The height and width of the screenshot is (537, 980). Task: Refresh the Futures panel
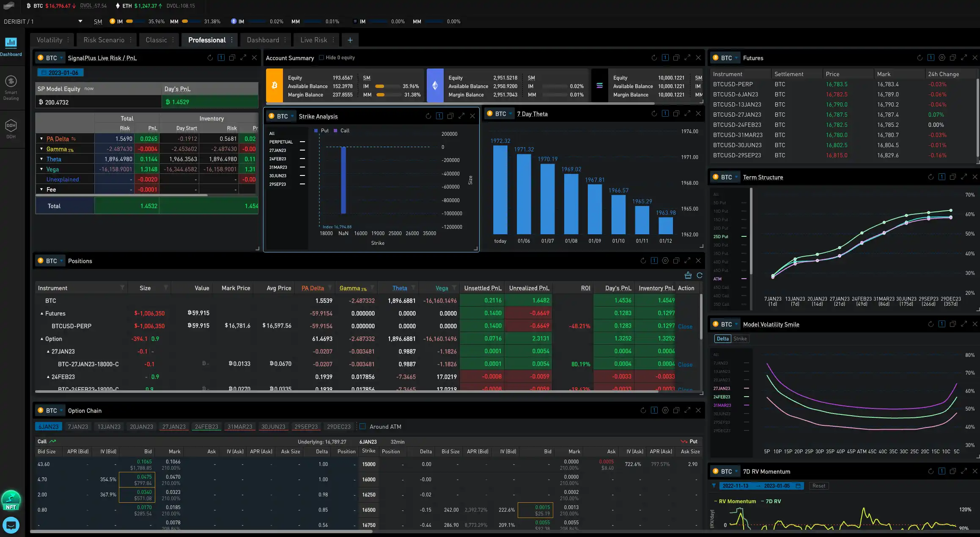pyautogui.click(x=920, y=58)
